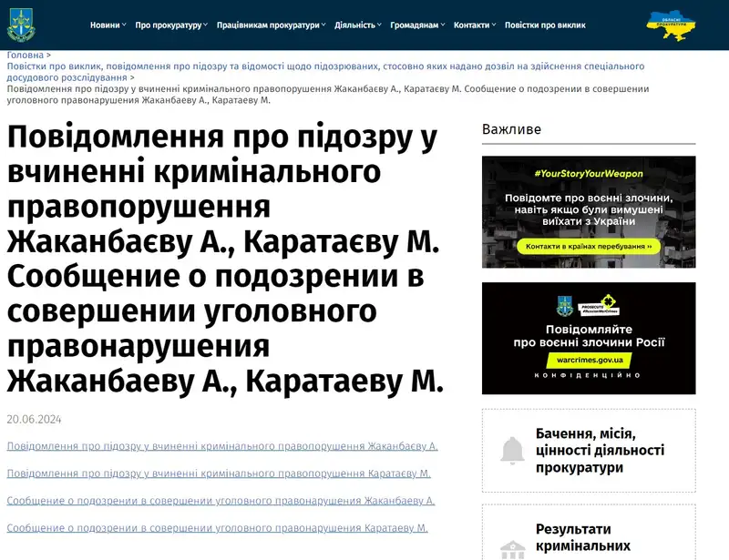This screenshot has width=729, height=560.
Task: Expand the Про прокуратуру dropdown menu
Action: point(171,25)
